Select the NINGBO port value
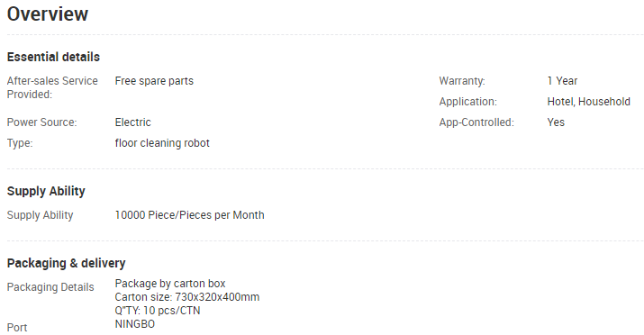This screenshot has height=335, width=644. (135, 324)
